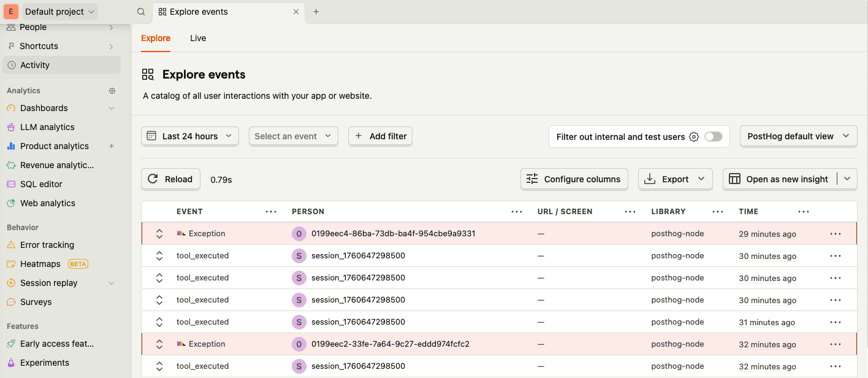This screenshot has width=868, height=378.
Task: Expand the Select an event dropdown
Action: click(x=293, y=136)
